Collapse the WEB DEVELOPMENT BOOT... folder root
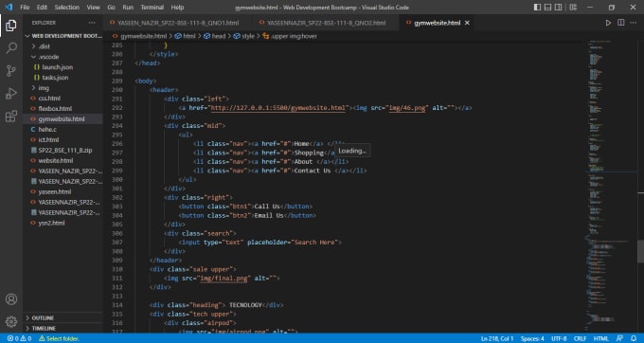This screenshot has width=644, height=343. pos(63,36)
